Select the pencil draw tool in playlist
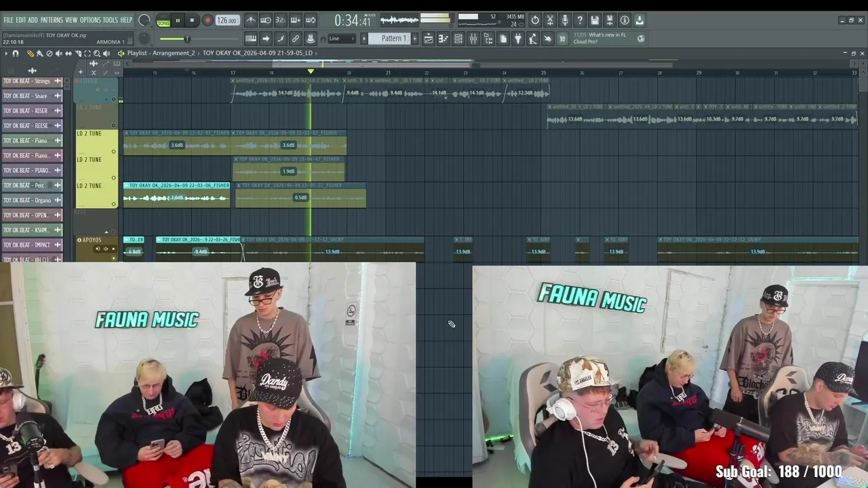This screenshot has width=868, height=488. click(x=30, y=53)
